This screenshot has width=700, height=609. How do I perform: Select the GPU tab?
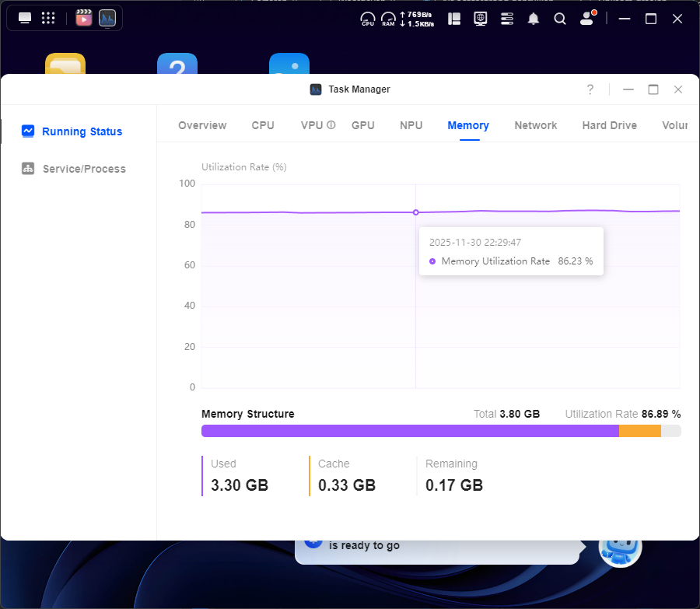click(363, 125)
